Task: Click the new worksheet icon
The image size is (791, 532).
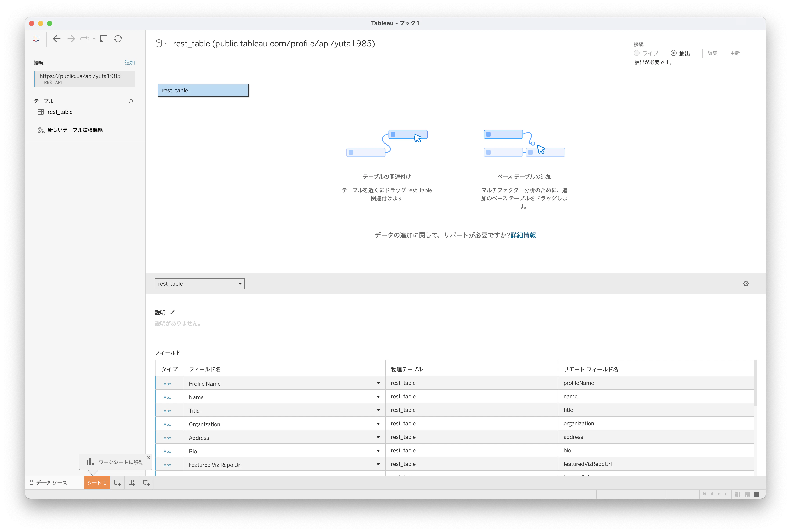Action: coord(117,482)
